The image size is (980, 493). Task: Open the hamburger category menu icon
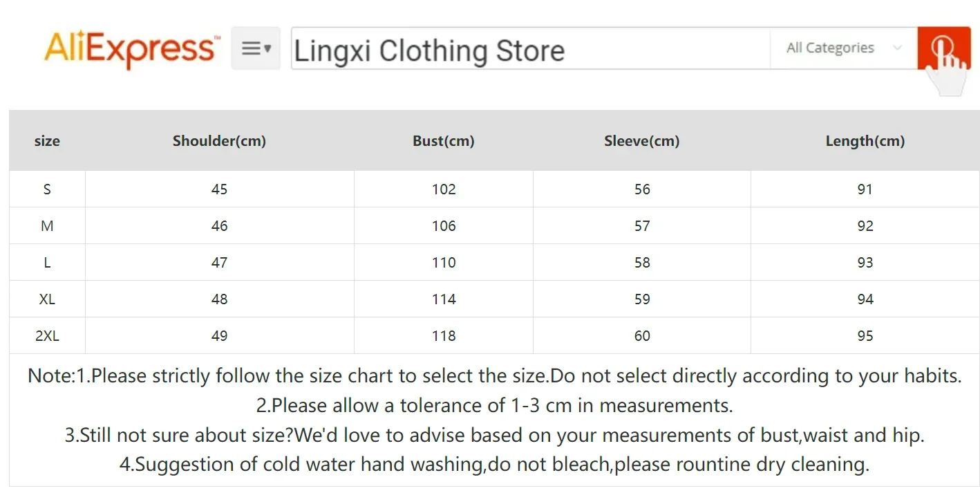pyautogui.click(x=256, y=48)
